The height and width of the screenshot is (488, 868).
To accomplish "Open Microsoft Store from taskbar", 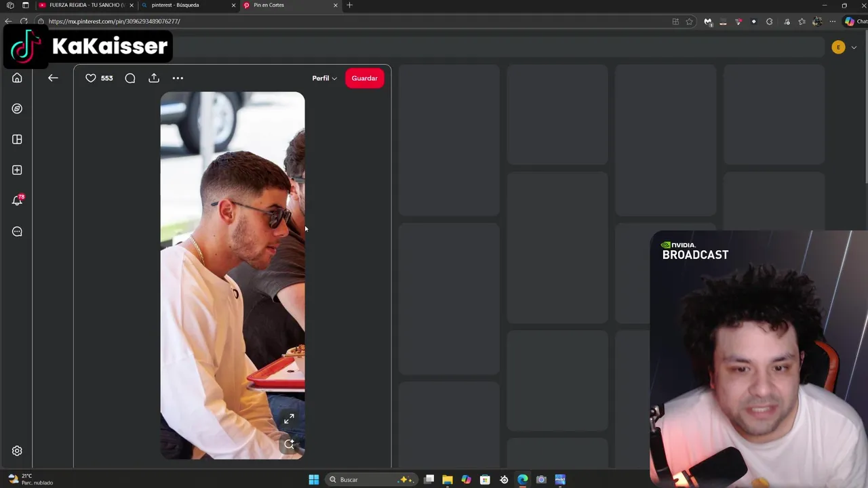I will click(485, 479).
